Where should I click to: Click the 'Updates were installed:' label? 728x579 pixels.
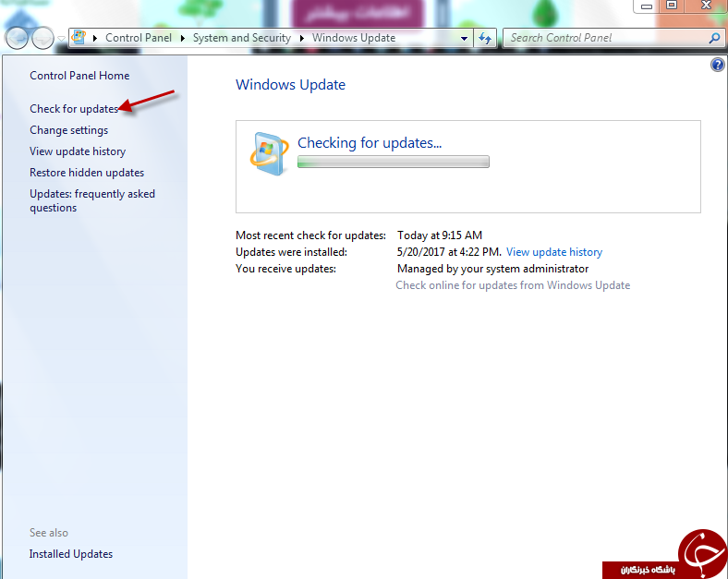[x=291, y=252]
